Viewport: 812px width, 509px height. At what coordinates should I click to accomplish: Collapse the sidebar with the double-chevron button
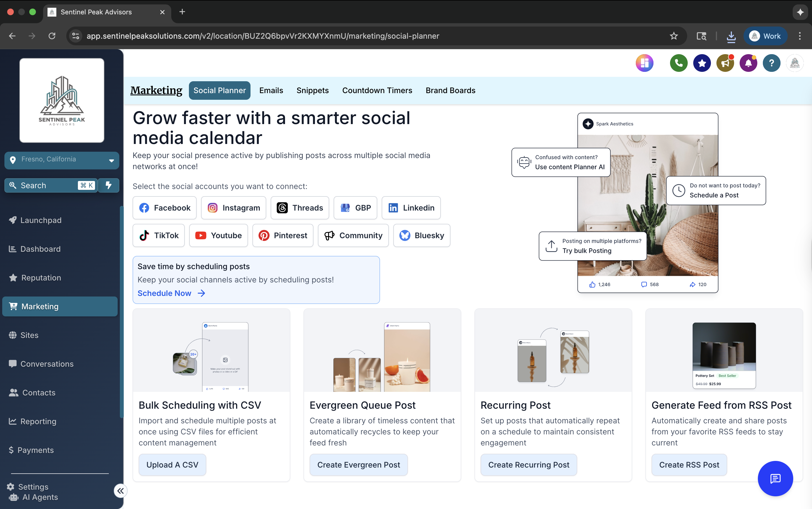click(120, 491)
